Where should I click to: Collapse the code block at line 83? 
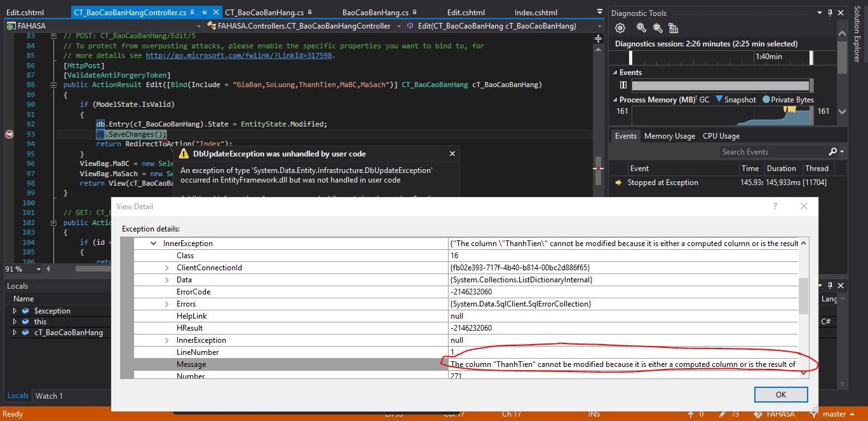coord(54,36)
